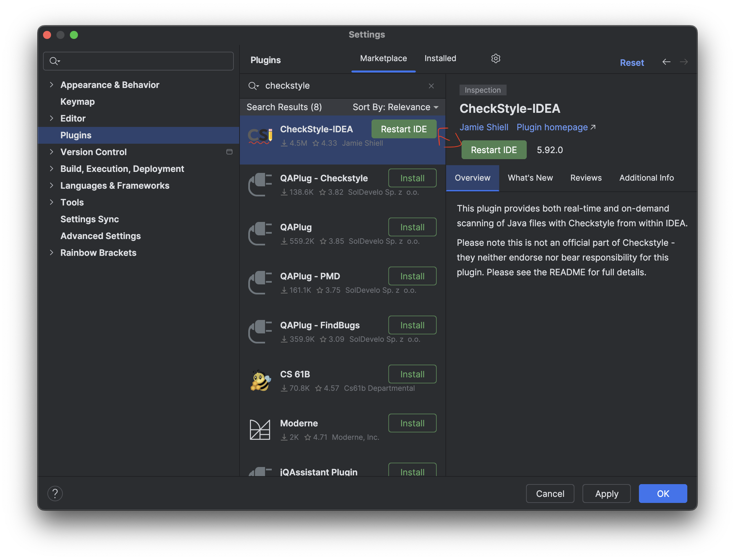Click Restart IDE in CheckStyle-IDEA list row
This screenshot has width=735, height=560.
point(404,129)
